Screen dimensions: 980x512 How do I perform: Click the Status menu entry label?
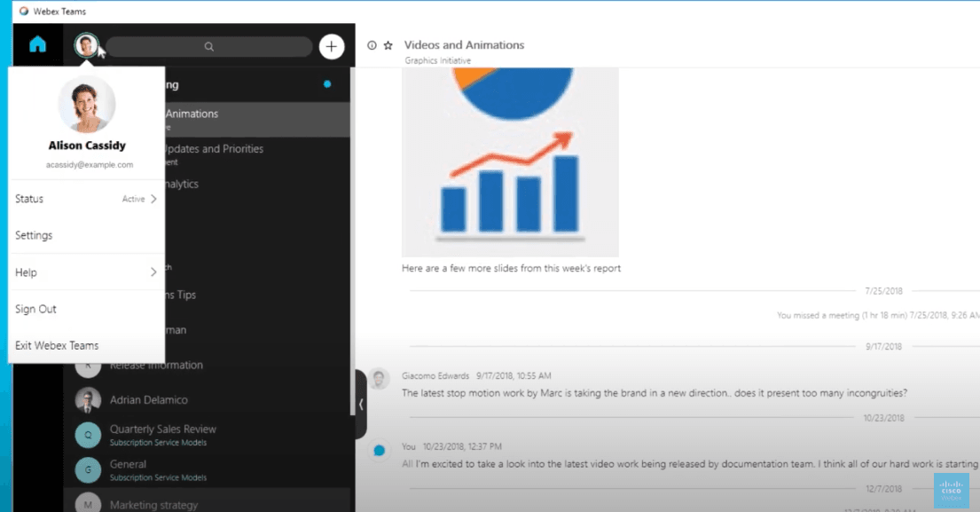tap(29, 199)
